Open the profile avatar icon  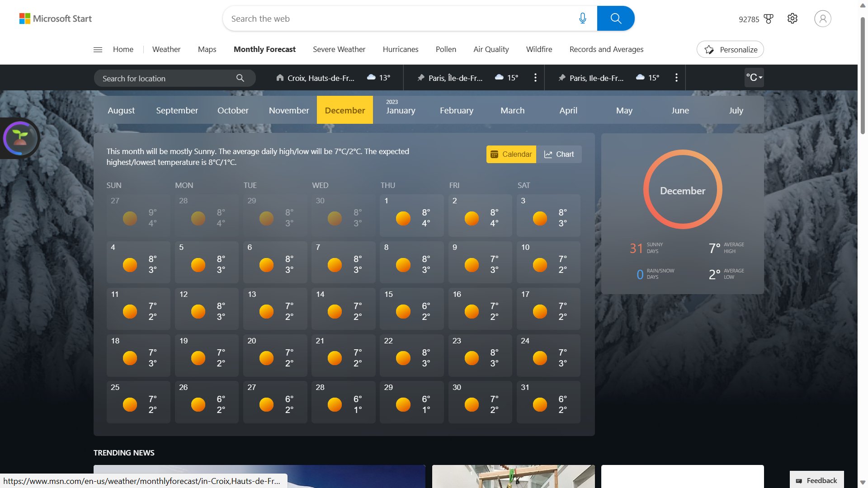point(822,18)
